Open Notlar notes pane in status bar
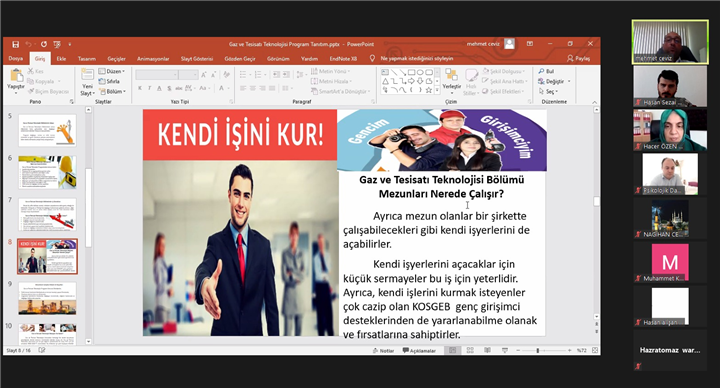The width and height of the screenshot is (720, 388). pos(383,350)
